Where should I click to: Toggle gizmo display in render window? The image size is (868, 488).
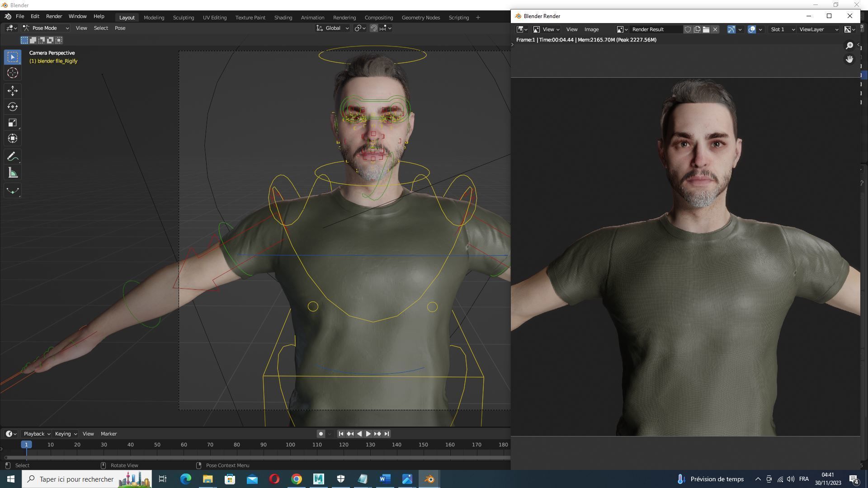731,29
